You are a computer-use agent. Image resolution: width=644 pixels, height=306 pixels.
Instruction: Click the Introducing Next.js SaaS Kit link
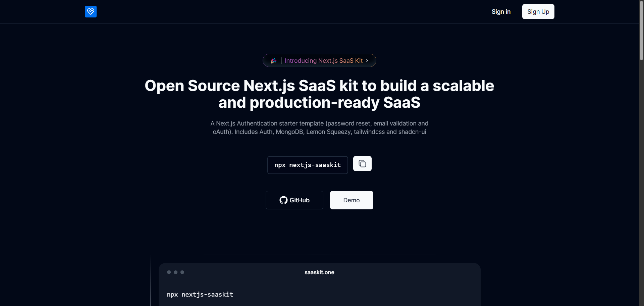pyautogui.click(x=323, y=61)
